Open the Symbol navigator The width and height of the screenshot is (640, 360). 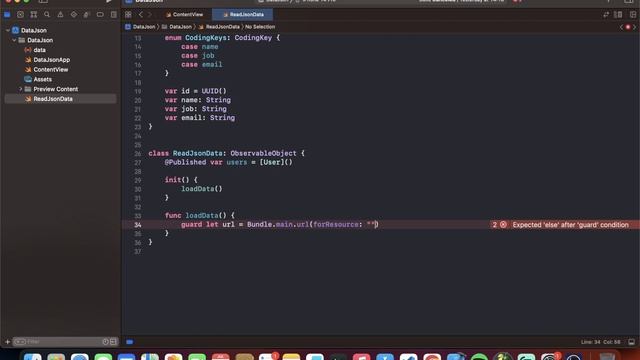pos(34,15)
